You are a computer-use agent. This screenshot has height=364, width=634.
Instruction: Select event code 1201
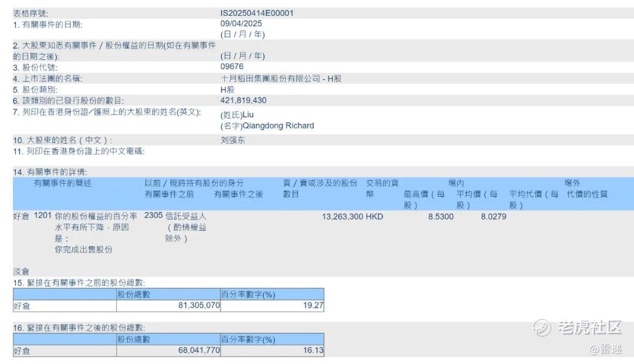[42, 215]
